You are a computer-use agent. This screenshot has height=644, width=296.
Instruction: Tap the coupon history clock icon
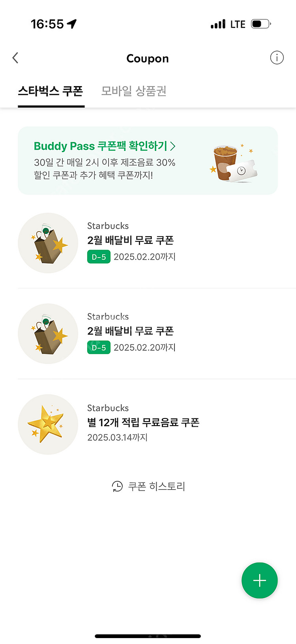coord(117,486)
